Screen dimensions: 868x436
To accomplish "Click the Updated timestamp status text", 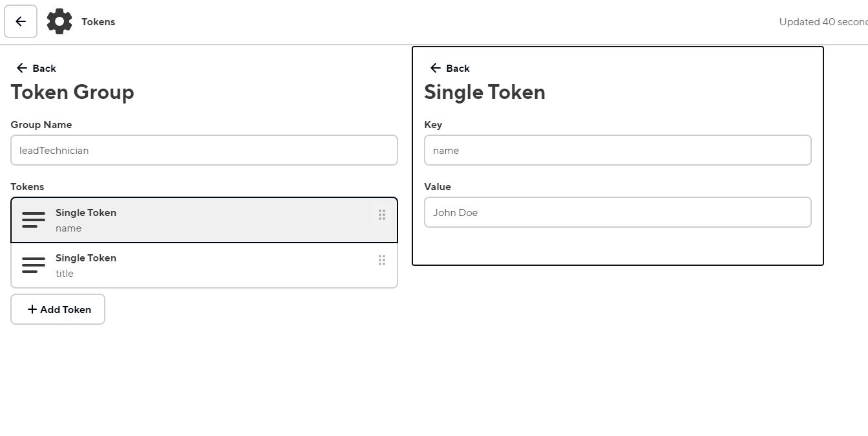I will click(x=823, y=21).
